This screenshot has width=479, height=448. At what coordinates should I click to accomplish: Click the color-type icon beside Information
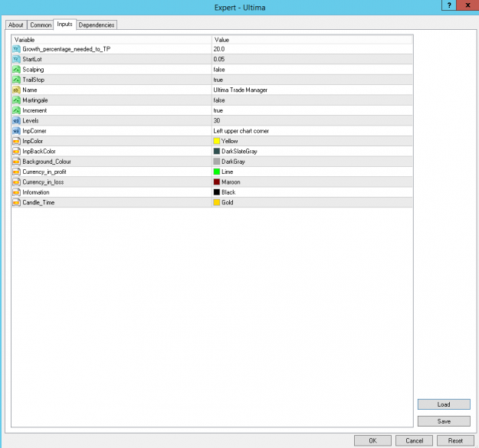pyautogui.click(x=16, y=192)
